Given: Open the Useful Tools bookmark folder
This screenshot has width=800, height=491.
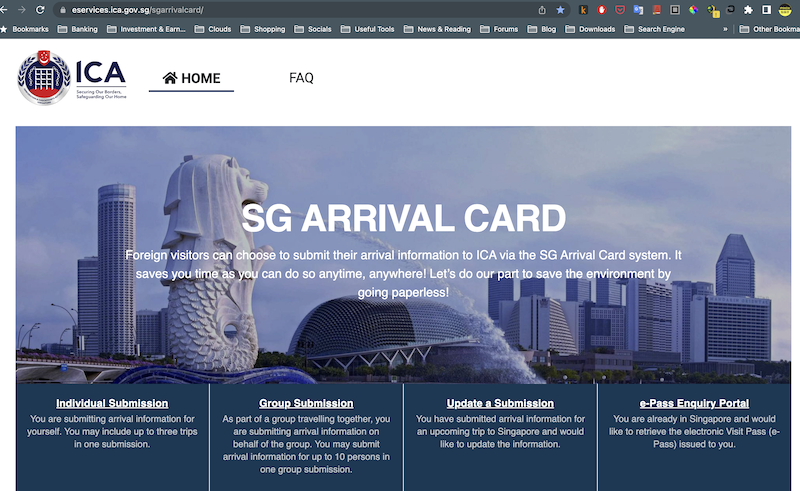Looking at the screenshot, I should [x=365, y=29].
